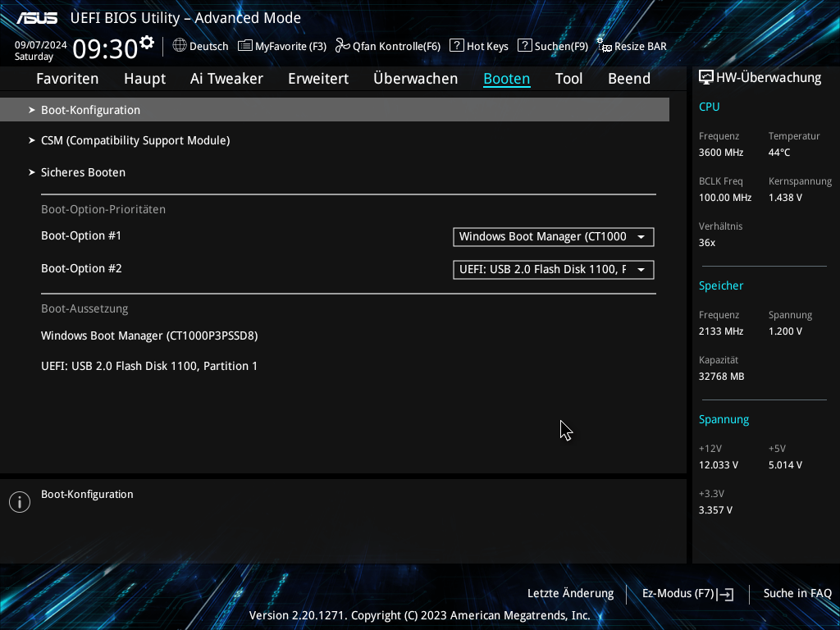Click the Spannung section heading
Image resolution: width=840 pixels, height=630 pixels.
tap(724, 419)
